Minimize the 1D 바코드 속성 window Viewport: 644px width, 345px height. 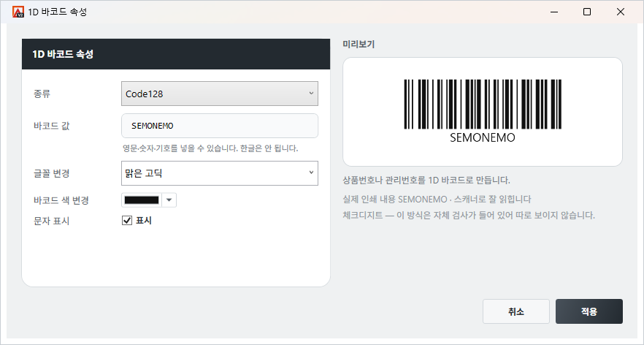click(554, 12)
